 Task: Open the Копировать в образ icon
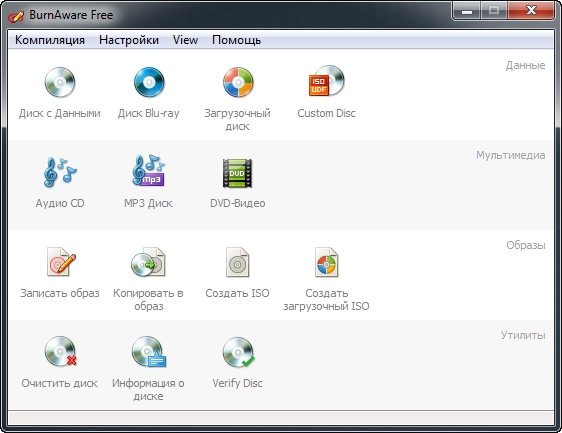148,262
